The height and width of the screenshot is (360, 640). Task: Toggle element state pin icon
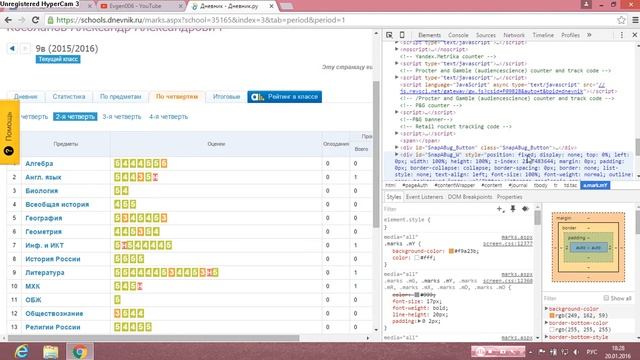pos(513,209)
